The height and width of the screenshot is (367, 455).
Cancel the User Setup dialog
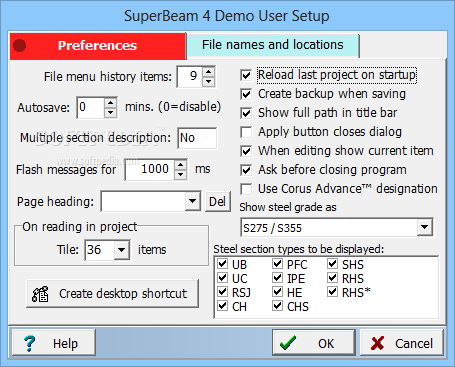(x=402, y=343)
